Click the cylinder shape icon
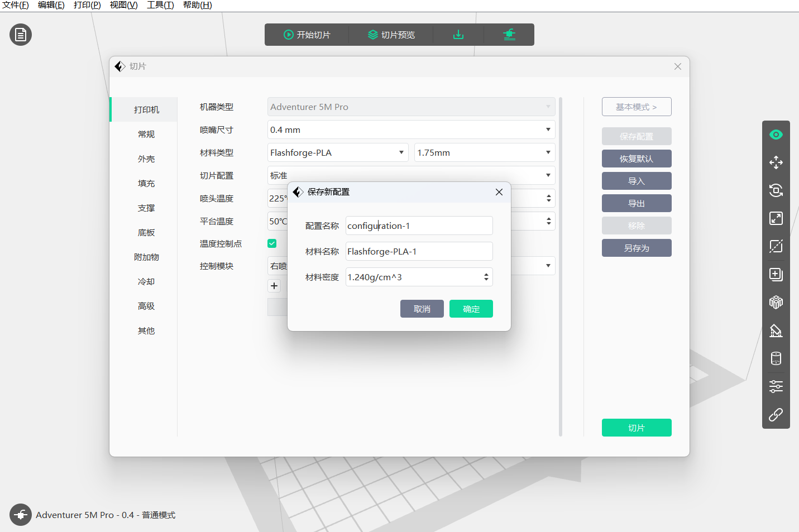The image size is (799, 532). [776, 358]
